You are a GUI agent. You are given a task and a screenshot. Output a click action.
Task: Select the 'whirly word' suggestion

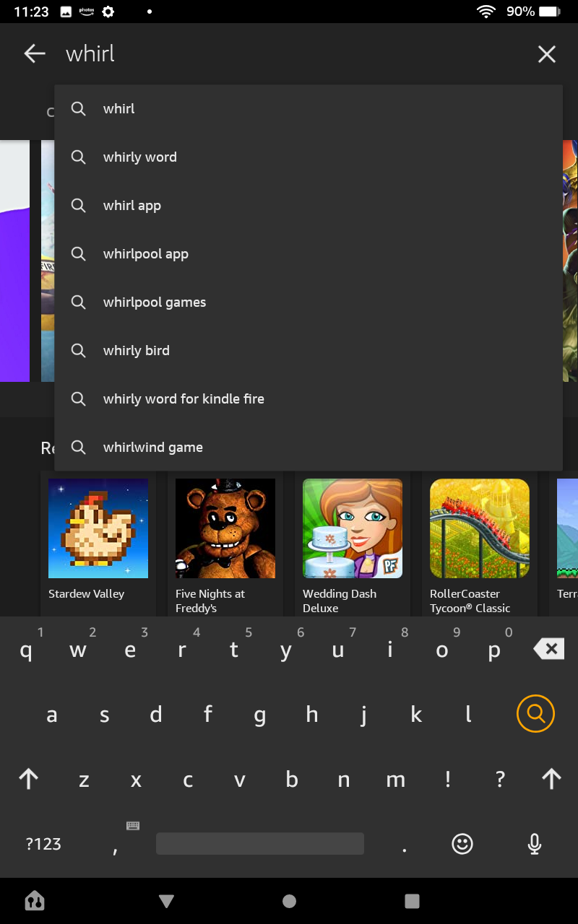(x=309, y=157)
